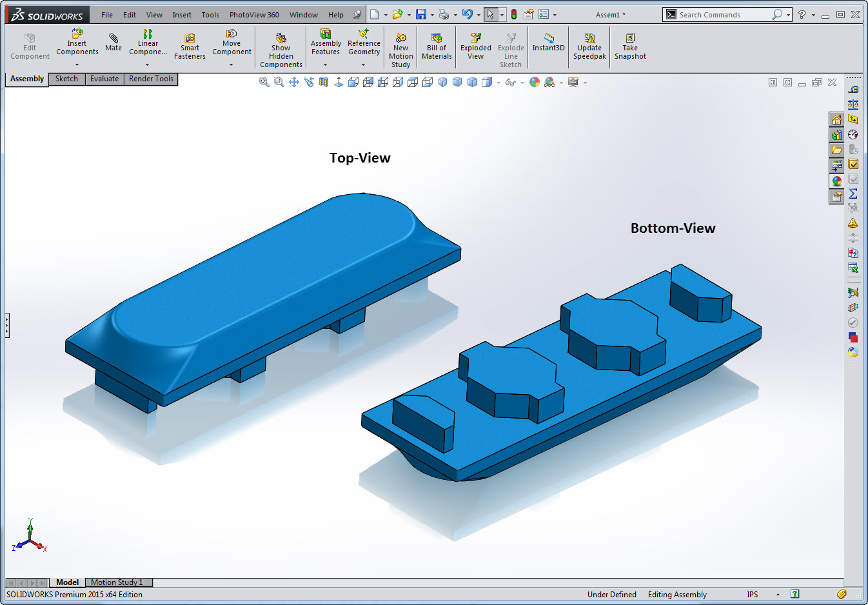Click the New Motion Study button
Image resolution: width=868 pixels, height=605 pixels.
pos(400,51)
